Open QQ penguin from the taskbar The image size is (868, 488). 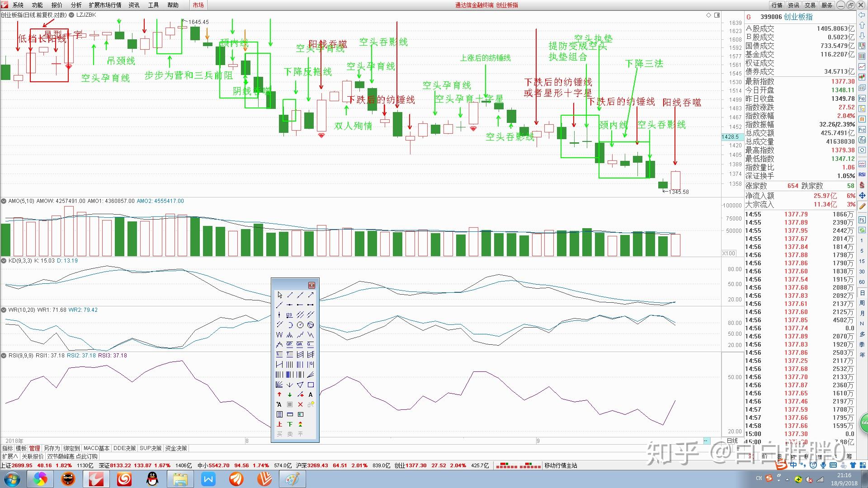tap(153, 479)
